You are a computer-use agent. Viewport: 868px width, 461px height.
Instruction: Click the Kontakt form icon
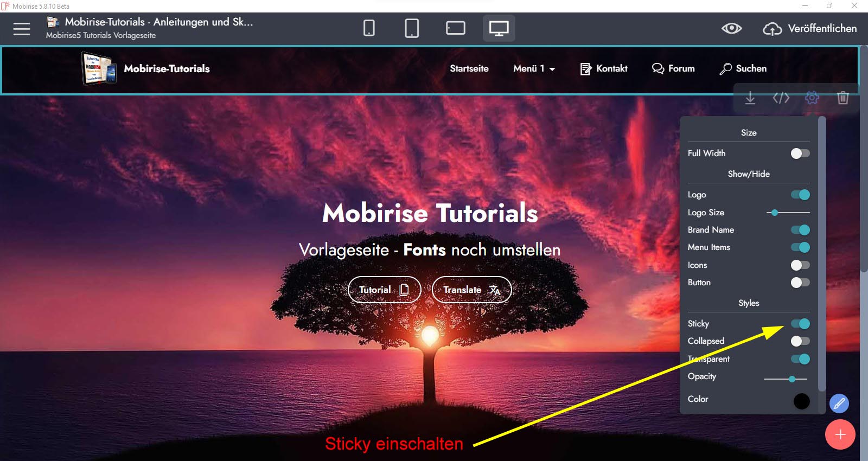point(585,69)
